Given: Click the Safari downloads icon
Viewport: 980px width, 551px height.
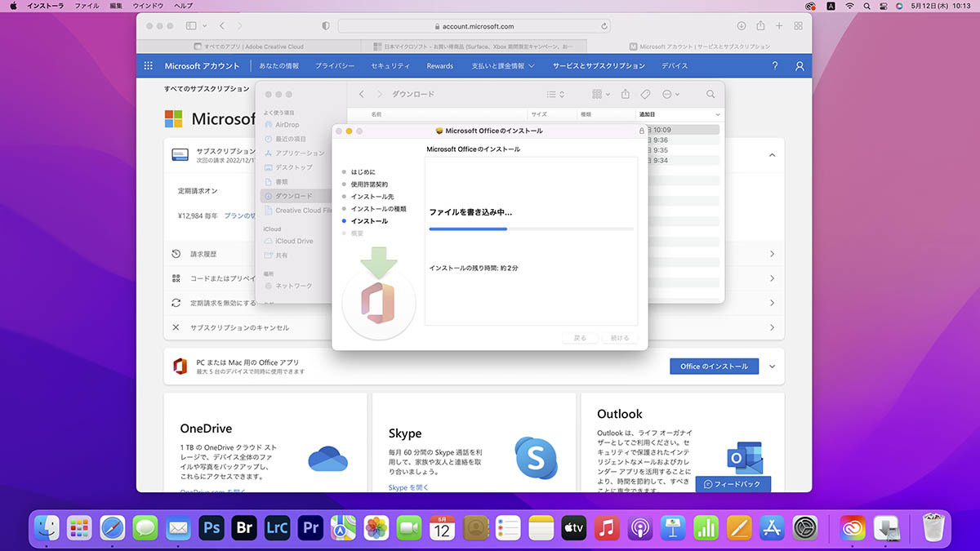Looking at the screenshot, I should [742, 26].
